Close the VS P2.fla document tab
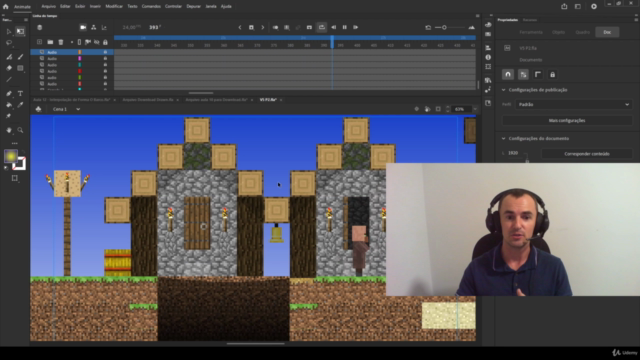 (x=281, y=100)
